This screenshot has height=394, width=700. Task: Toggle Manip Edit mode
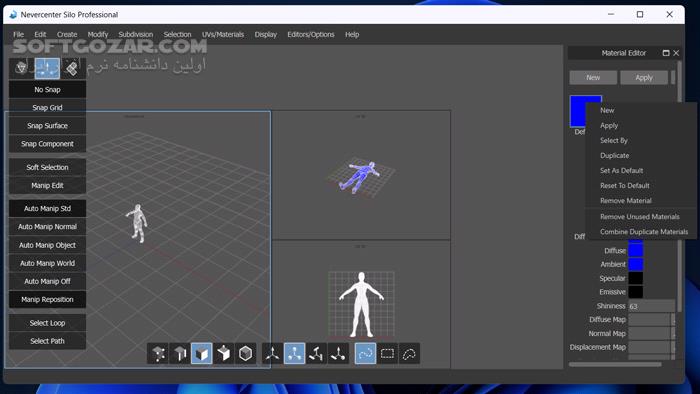click(x=47, y=186)
